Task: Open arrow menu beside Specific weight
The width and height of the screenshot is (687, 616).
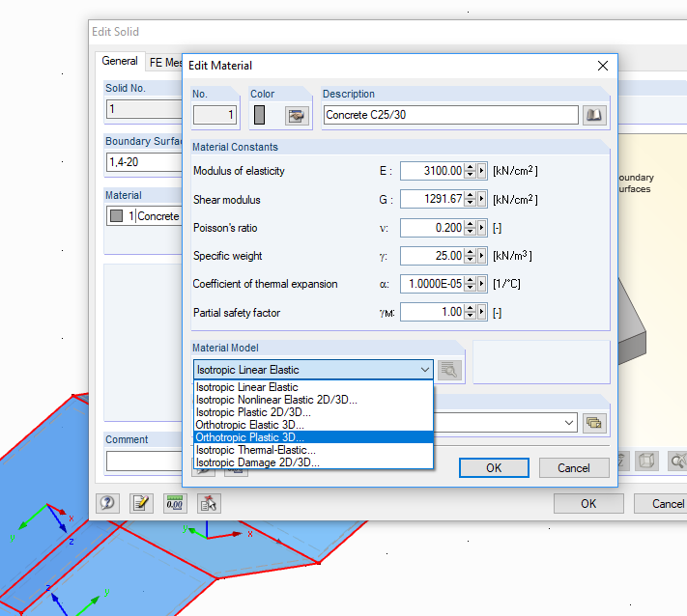Action: tap(481, 256)
